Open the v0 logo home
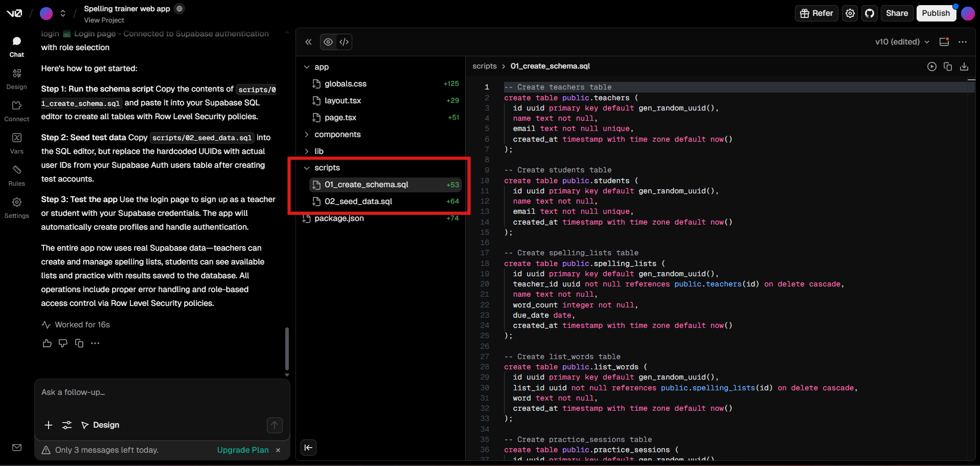 click(14, 13)
